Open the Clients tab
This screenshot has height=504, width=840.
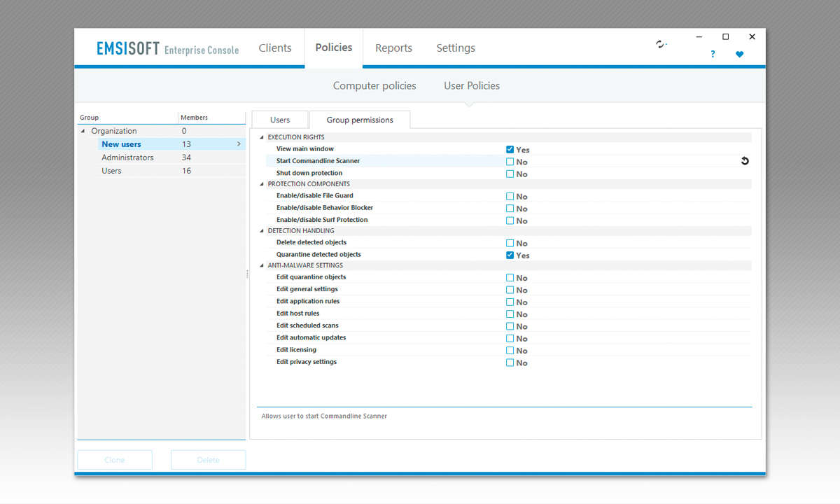pos(275,48)
